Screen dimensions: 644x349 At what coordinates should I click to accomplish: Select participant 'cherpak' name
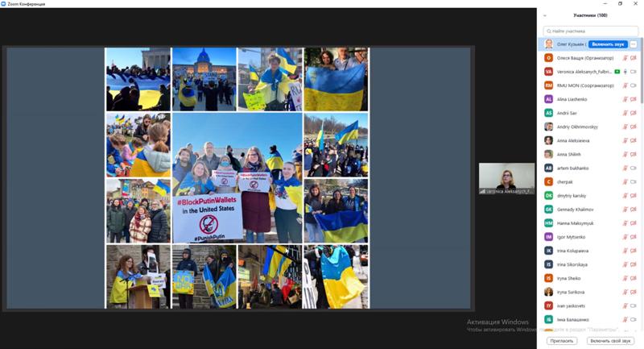click(565, 181)
